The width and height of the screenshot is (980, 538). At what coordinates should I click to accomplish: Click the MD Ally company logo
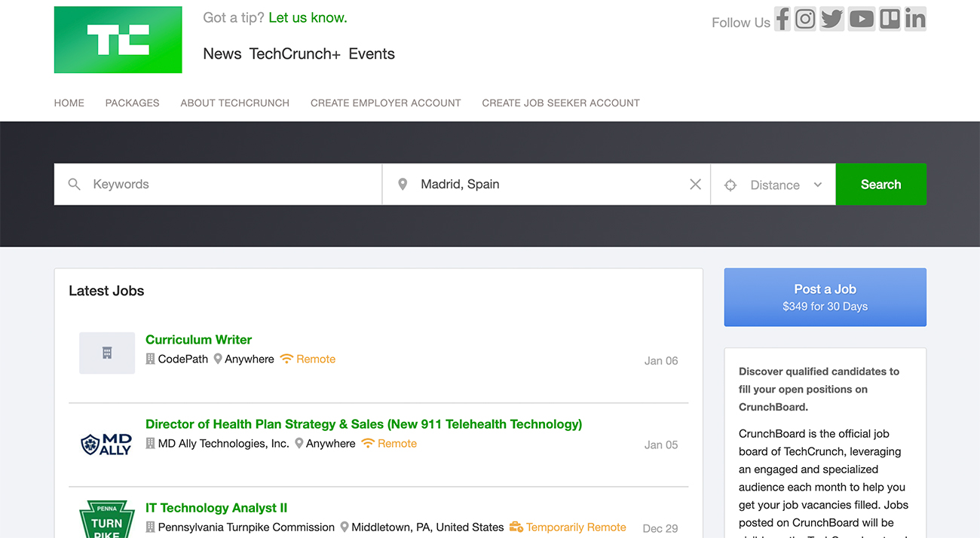point(107,444)
